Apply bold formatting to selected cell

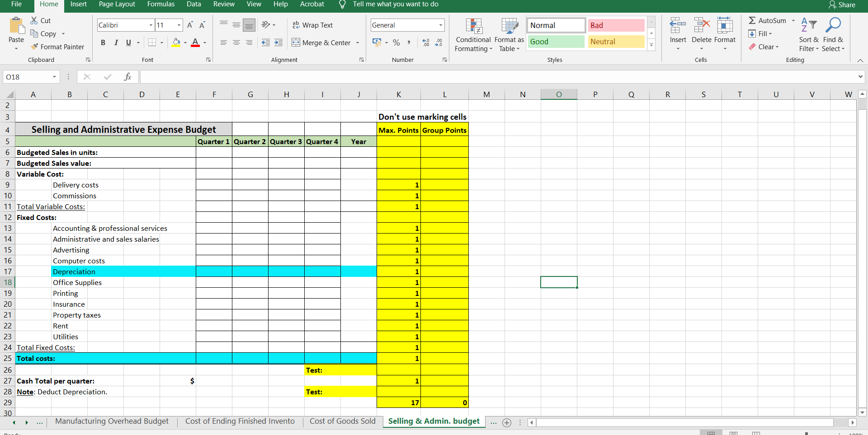click(x=103, y=42)
